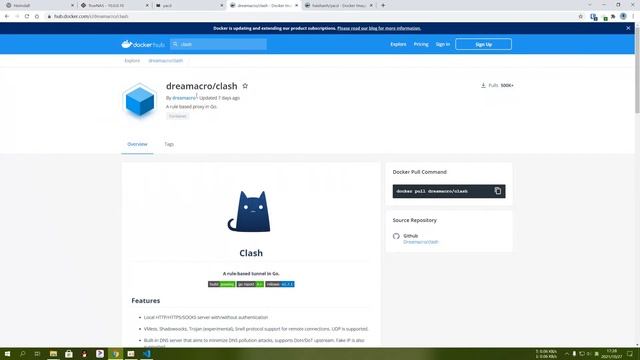Open the blog link in the banner
The width and height of the screenshot is (640, 360).
(x=379, y=28)
